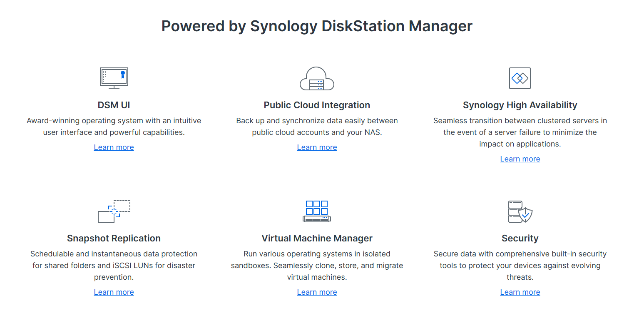Follow Learn more for Snapshot Replication
The height and width of the screenshot is (333, 644).
tap(114, 292)
